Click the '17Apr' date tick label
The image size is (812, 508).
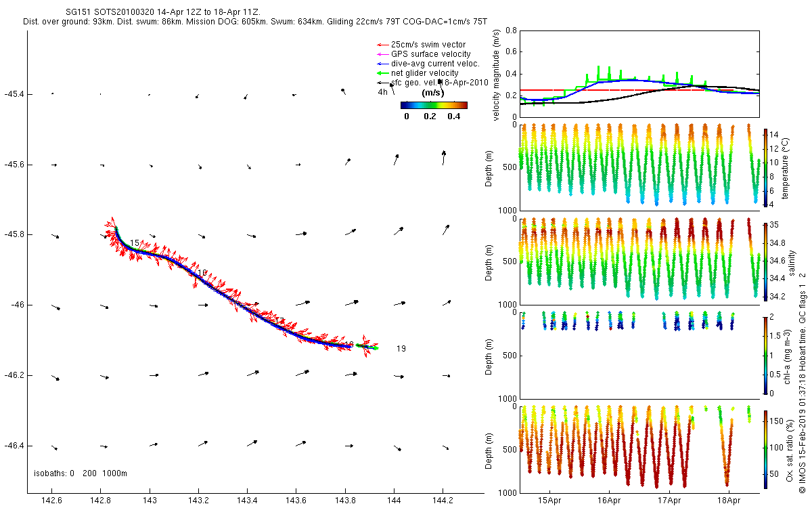tap(669, 501)
